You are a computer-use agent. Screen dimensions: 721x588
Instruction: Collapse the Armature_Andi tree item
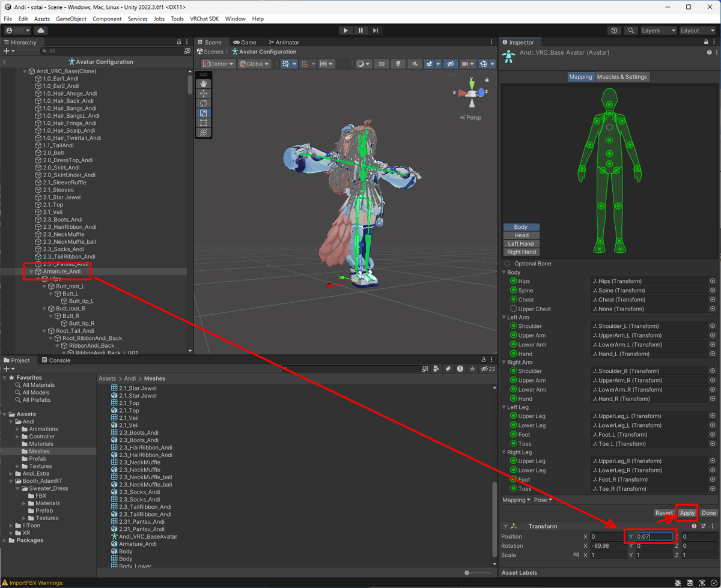[31, 271]
